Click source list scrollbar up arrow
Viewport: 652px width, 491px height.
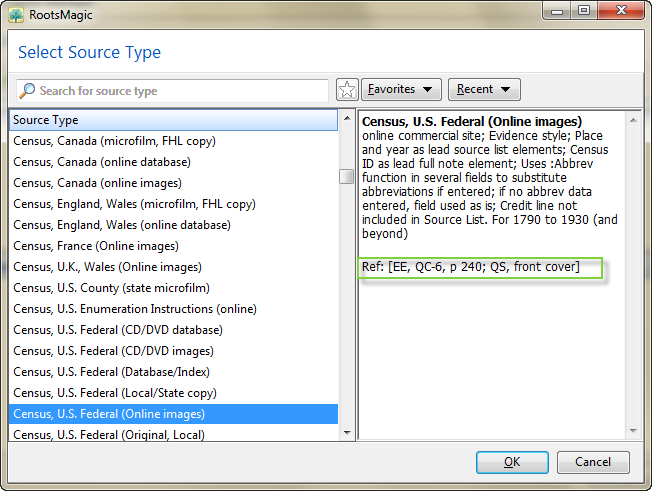coord(347,118)
